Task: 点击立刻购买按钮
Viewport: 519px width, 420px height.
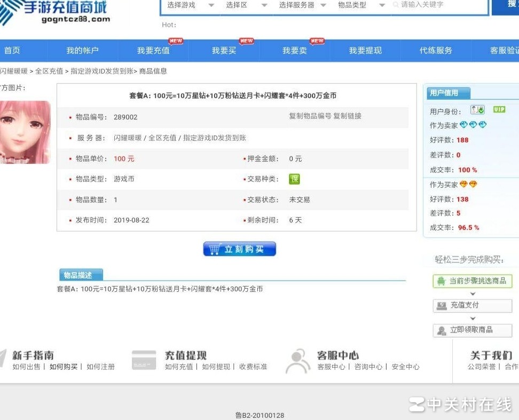Action: [x=239, y=248]
